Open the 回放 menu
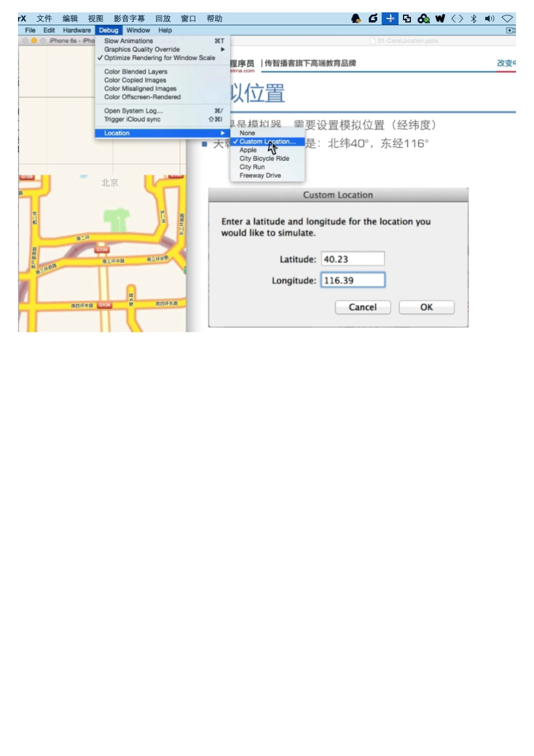Viewport: 534px width, 756px height. coord(163,19)
